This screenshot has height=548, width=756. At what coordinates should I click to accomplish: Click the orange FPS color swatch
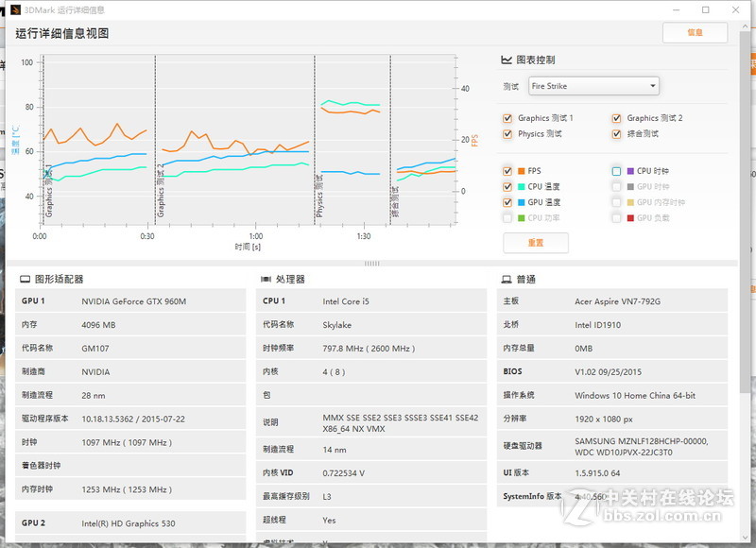click(x=521, y=171)
